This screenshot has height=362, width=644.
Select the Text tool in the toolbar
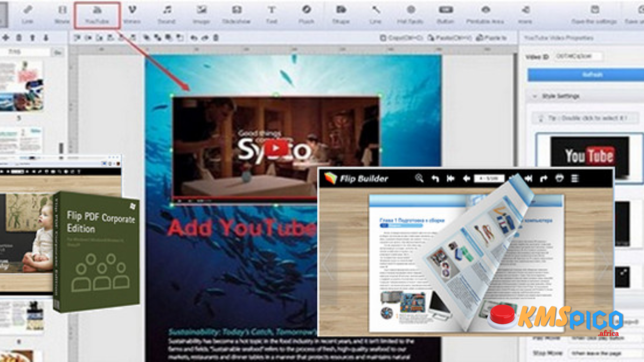pos(271,15)
